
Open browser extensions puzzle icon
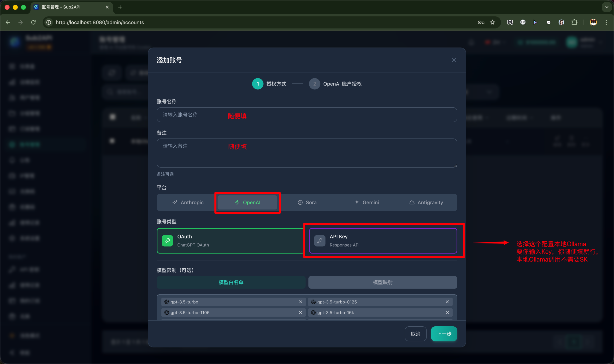(574, 22)
